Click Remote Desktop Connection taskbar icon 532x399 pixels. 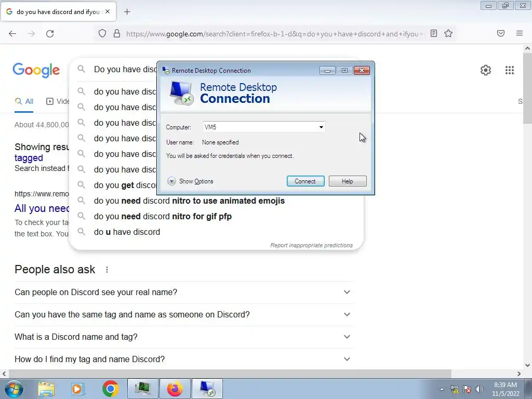point(207,389)
